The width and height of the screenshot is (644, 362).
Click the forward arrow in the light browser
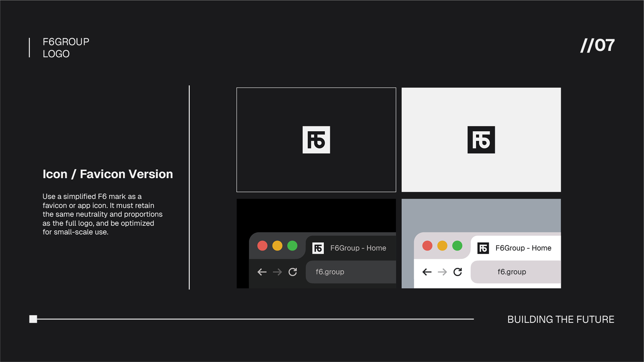point(442,272)
